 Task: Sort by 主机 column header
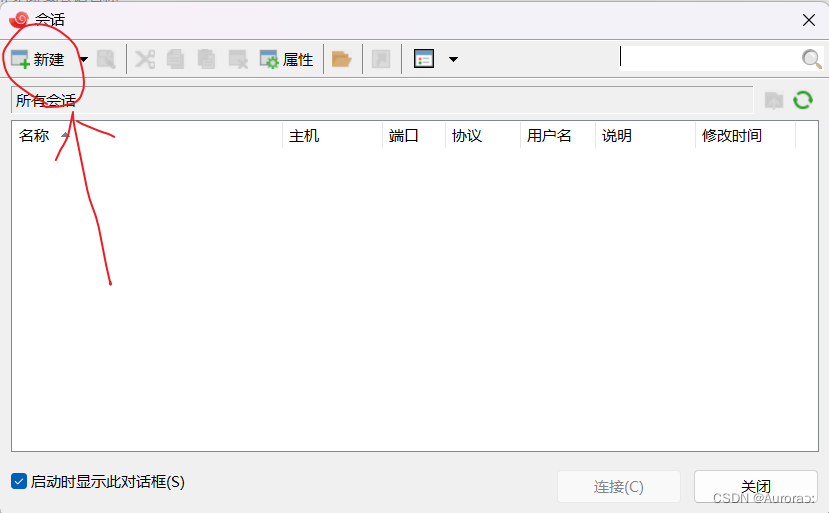coord(333,135)
